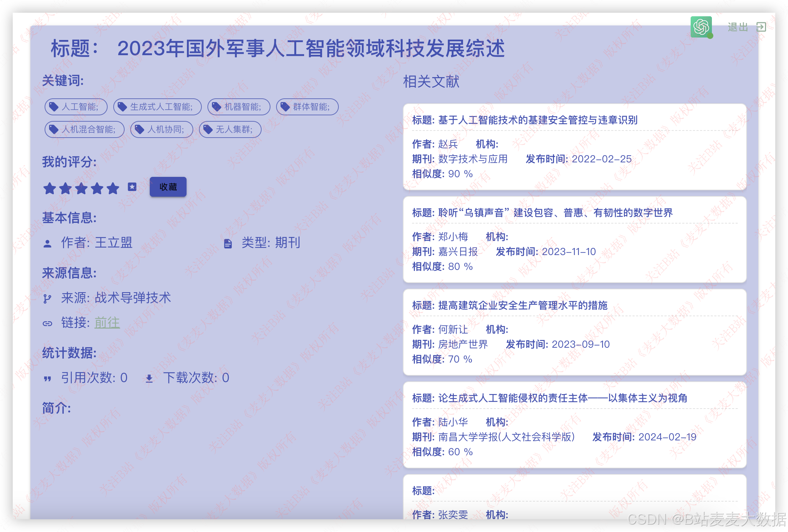Choose the 无人集群 tag

[230, 129]
